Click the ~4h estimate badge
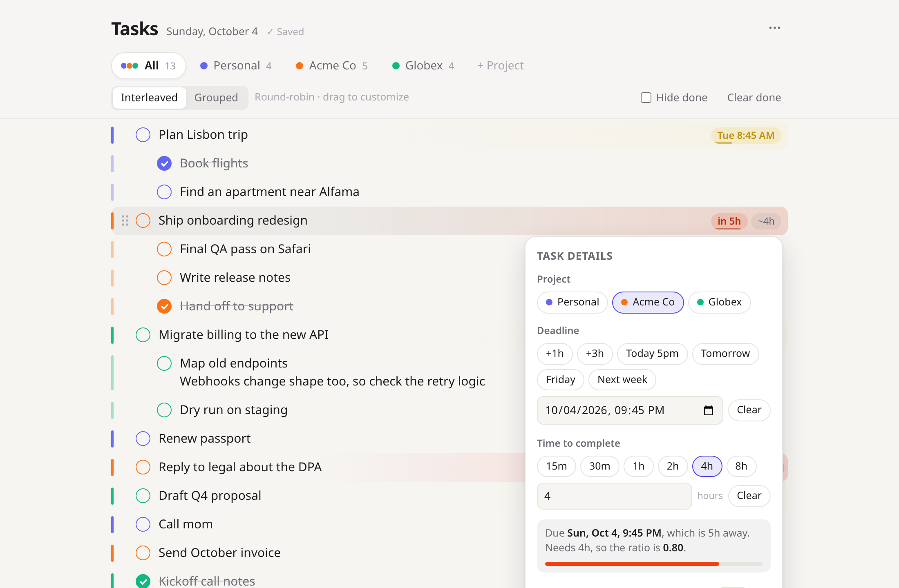Image resolution: width=899 pixels, height=588 pixels. tap(766, 221)
